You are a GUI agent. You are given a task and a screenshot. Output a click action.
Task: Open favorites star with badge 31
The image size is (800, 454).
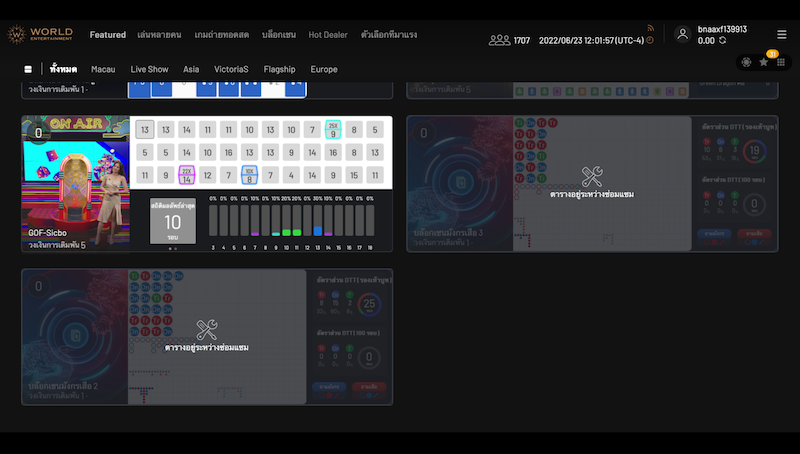tap(764, 62)
